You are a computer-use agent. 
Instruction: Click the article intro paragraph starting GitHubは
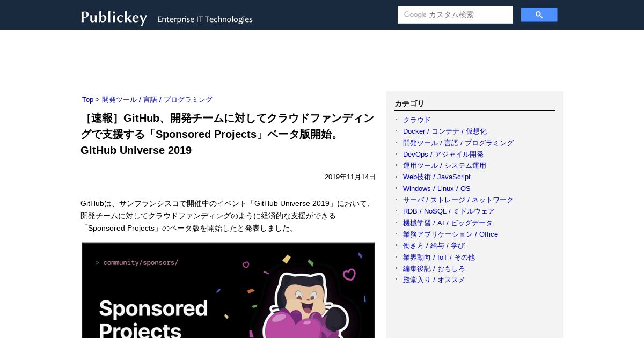228,216
